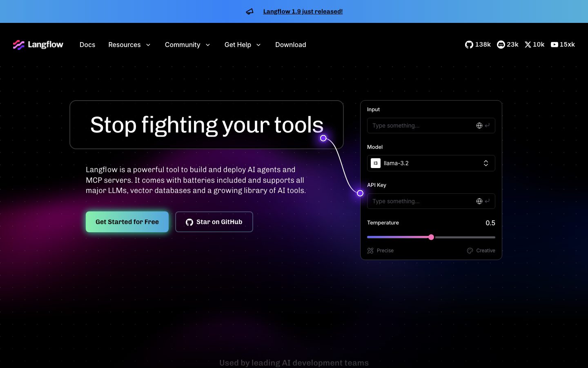Expand the Community dropdown menu
The height and width of the screenshot is (368, 588).
[187, 45]
